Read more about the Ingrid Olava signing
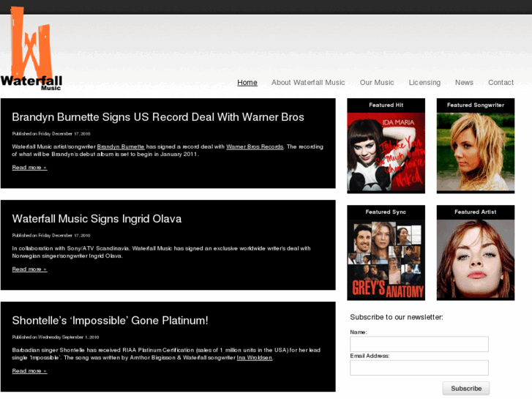Image resolution: width=532 pixels, height=399 pixels. (x=29, y=269)
